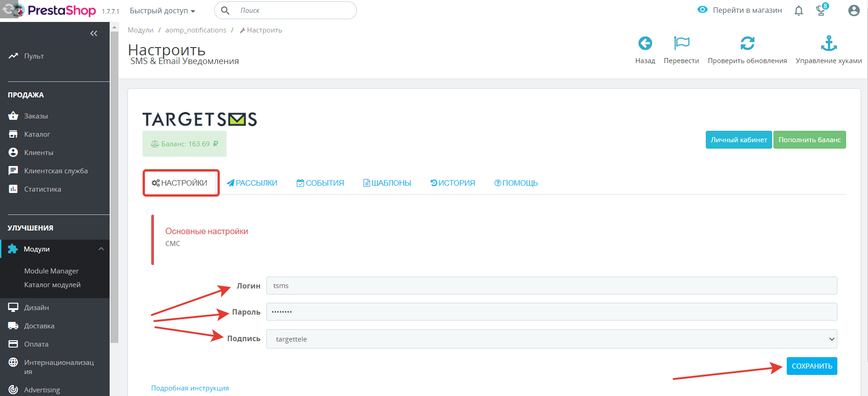Click the Заказы basket icon

click(13, 116)
